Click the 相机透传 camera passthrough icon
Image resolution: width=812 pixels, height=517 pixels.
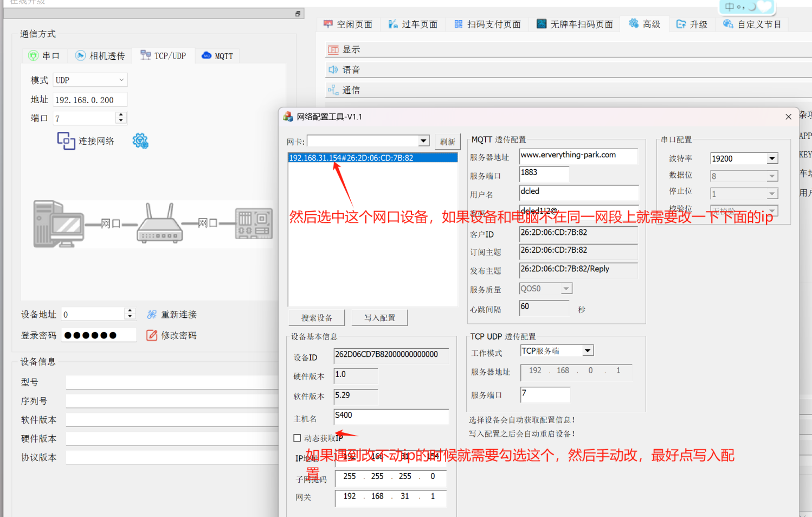(x=80, y=55)
